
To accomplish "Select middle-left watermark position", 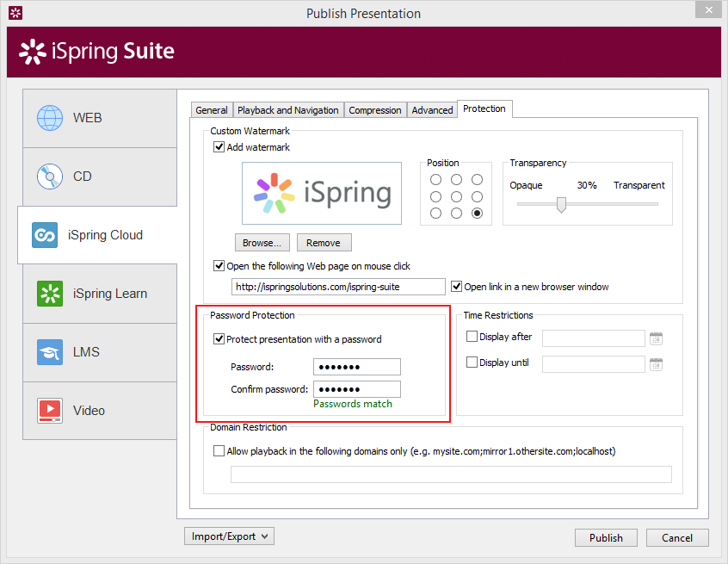I will pos(435,196).
